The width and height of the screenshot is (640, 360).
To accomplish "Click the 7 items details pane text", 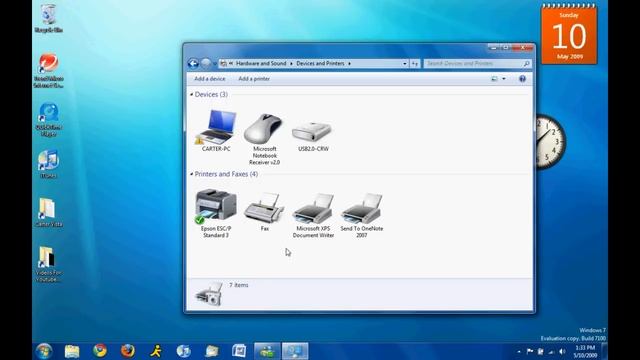I will [x=238, y=285].
